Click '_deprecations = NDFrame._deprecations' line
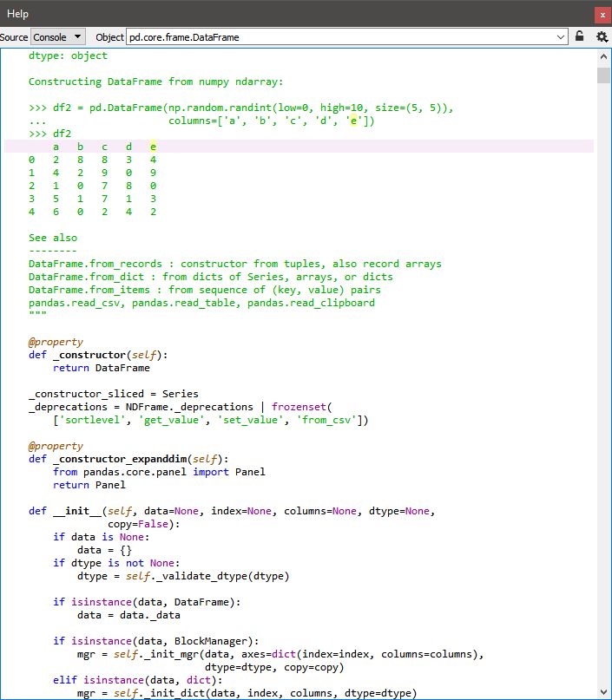 coord(181,407)
